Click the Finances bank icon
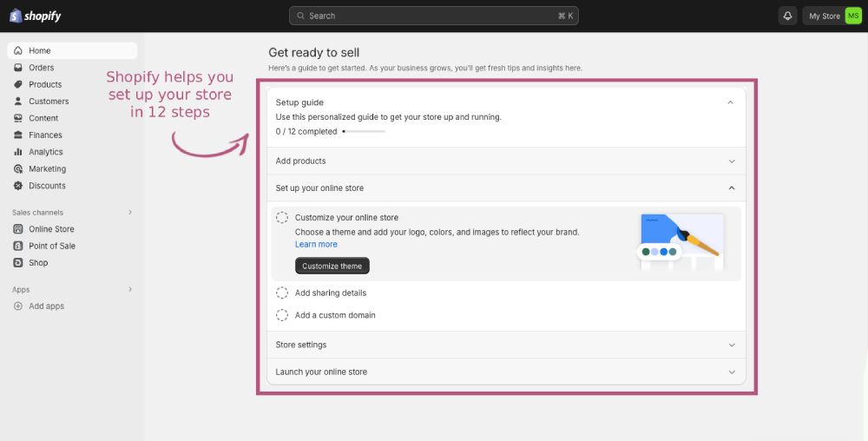 click(x=18, y=135)
